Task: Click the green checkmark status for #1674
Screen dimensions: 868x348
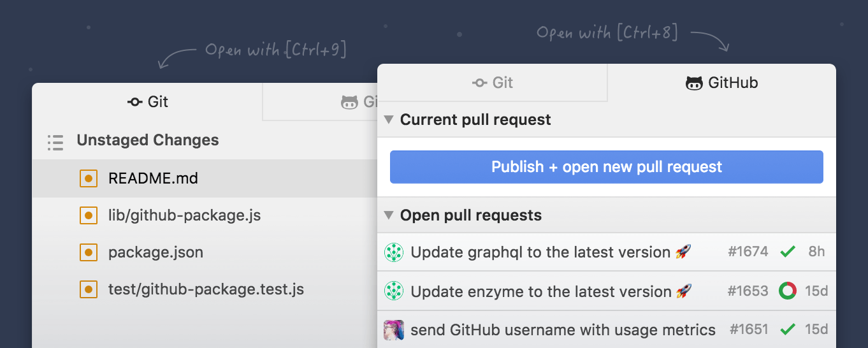Action: point(788,252)
